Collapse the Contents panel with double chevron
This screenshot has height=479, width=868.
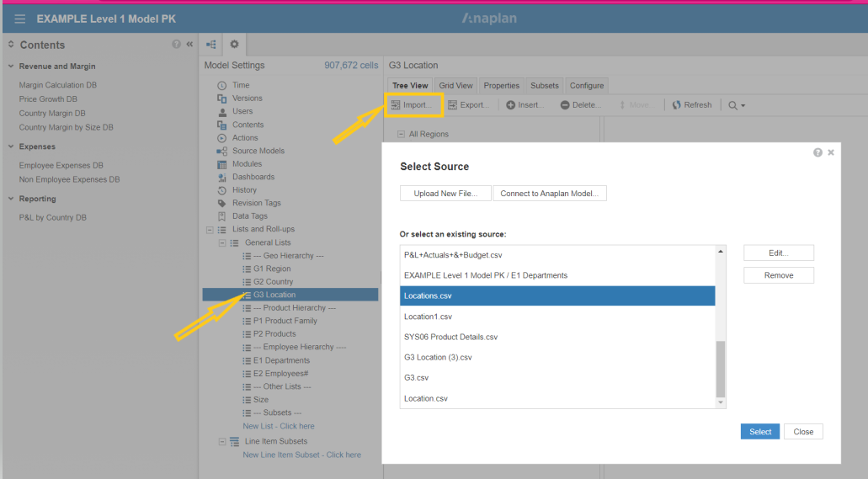(x=189, y=45)
